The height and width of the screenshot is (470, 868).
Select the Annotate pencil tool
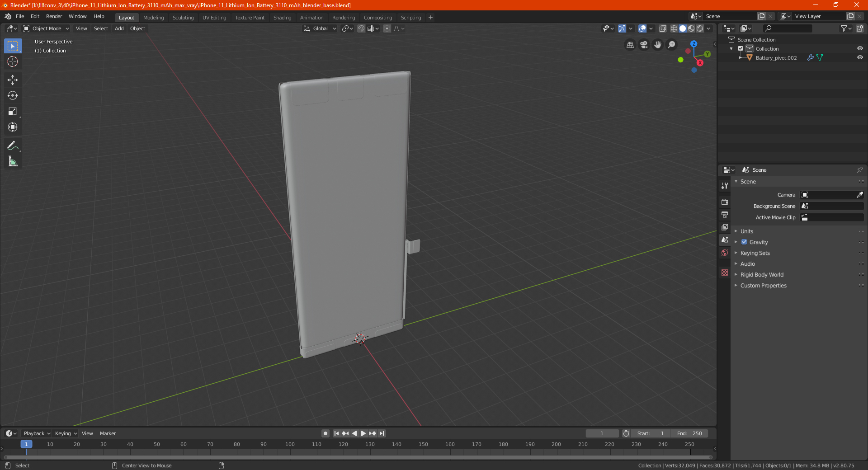(x=13, y=146)
